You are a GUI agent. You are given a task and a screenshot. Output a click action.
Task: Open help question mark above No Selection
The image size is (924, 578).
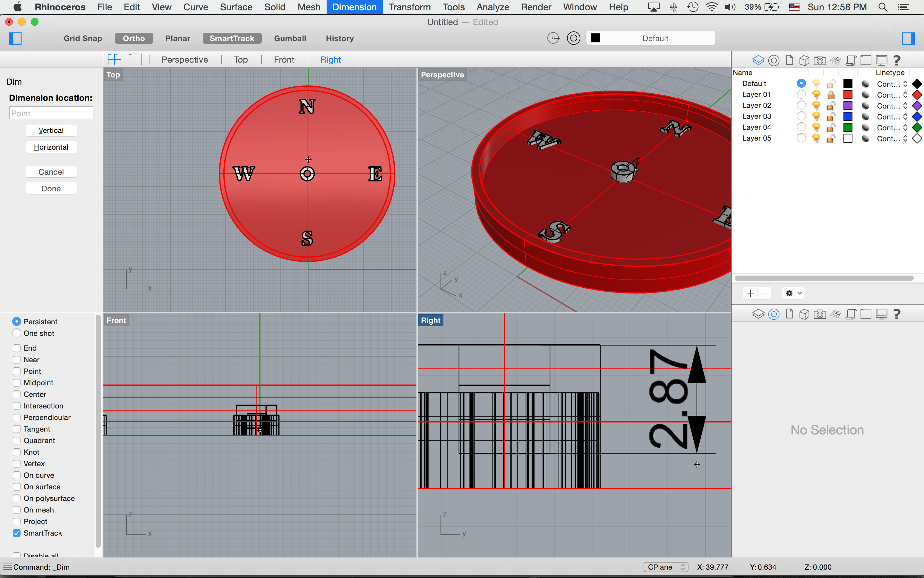pyautogui.click(x=897, y=314)
